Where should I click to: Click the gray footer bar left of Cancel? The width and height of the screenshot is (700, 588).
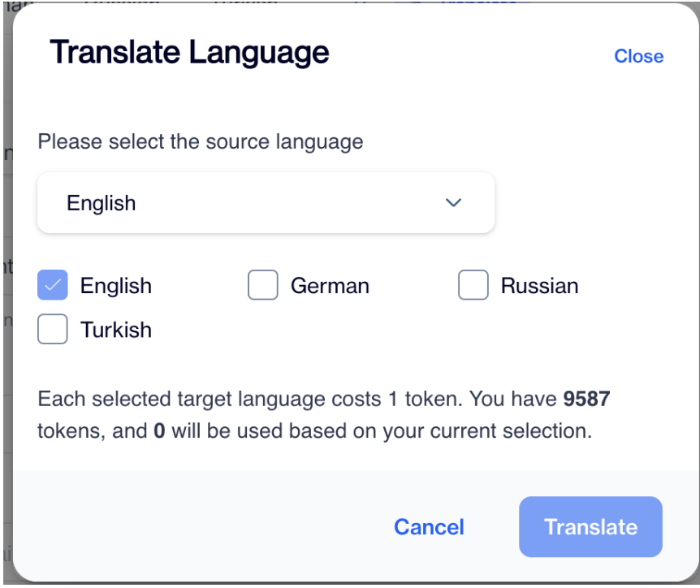tap(195, 526)
